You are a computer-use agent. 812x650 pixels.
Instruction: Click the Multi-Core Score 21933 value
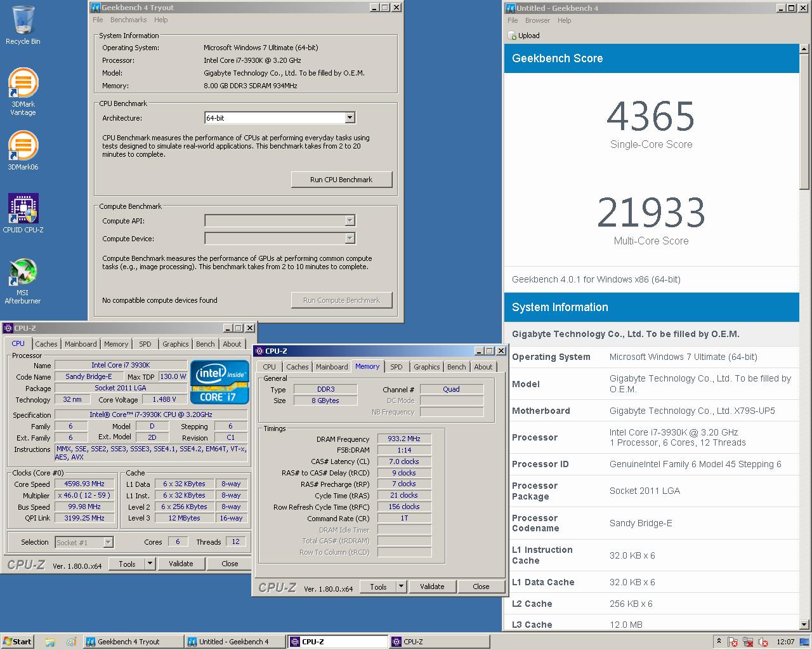click(651, 213)
